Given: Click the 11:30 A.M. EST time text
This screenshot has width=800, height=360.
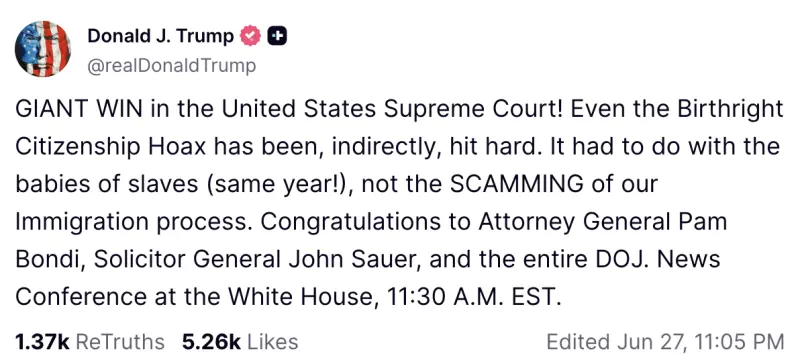Looking at the screenshot, I should pos(473,297).
